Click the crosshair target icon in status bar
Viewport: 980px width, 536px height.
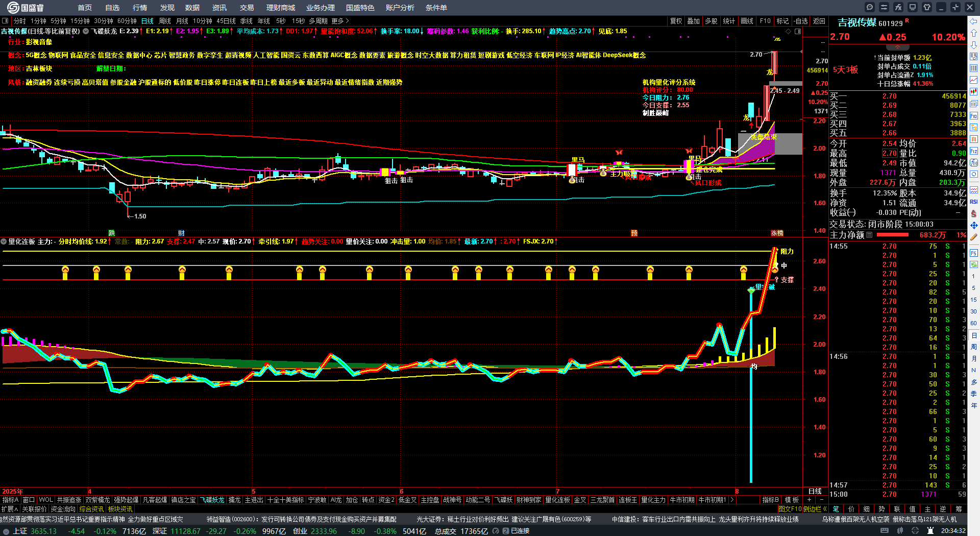(x=915, y=531)
